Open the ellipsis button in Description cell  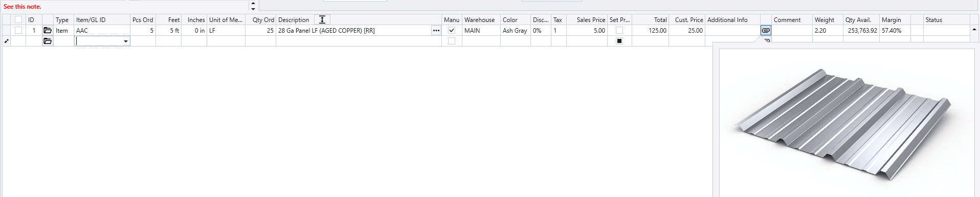436,31
